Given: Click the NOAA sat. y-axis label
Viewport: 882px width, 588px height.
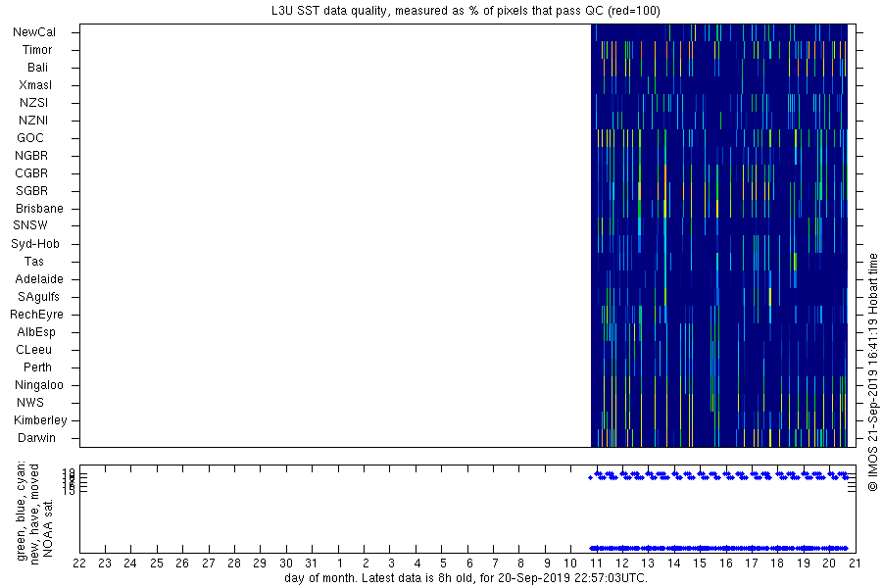Looking at the screenshot, I should [48, 528].
